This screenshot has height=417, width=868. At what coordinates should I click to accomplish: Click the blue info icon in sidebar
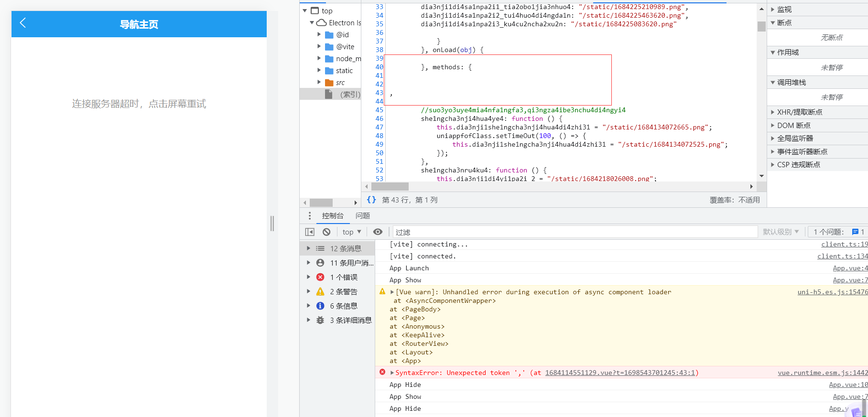pyautogui.click(x=320, y=306)
